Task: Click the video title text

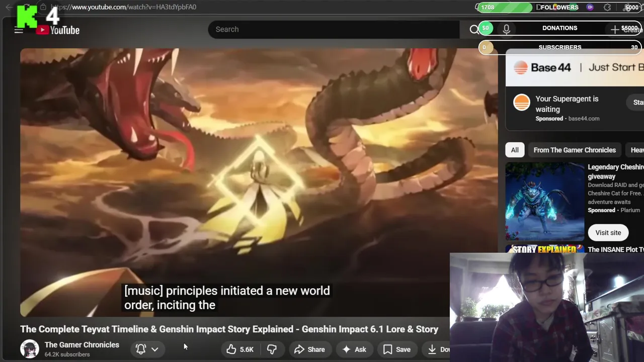Action: tap(229, 329)
